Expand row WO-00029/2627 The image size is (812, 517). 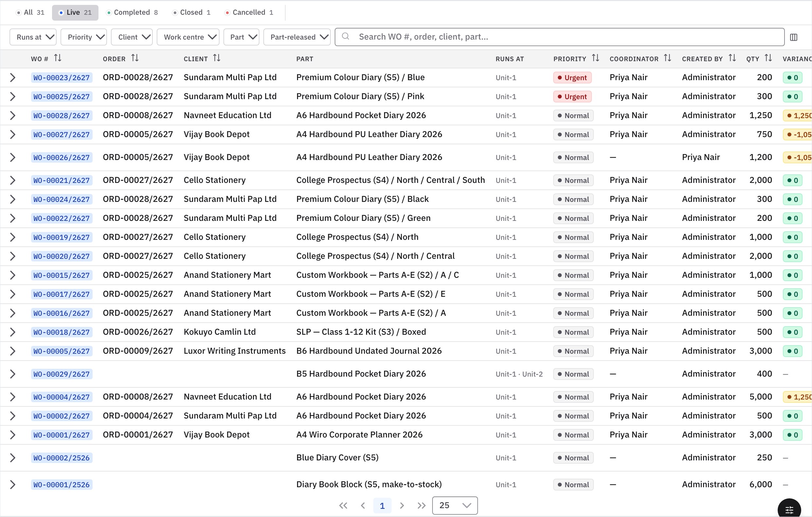[x=12, y=374]
